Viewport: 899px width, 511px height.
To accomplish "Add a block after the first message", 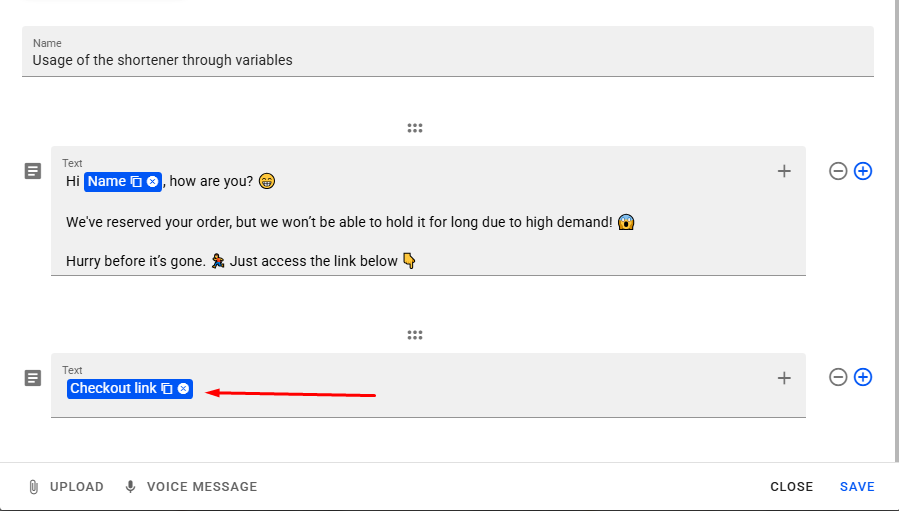I will tap(863, 171).
